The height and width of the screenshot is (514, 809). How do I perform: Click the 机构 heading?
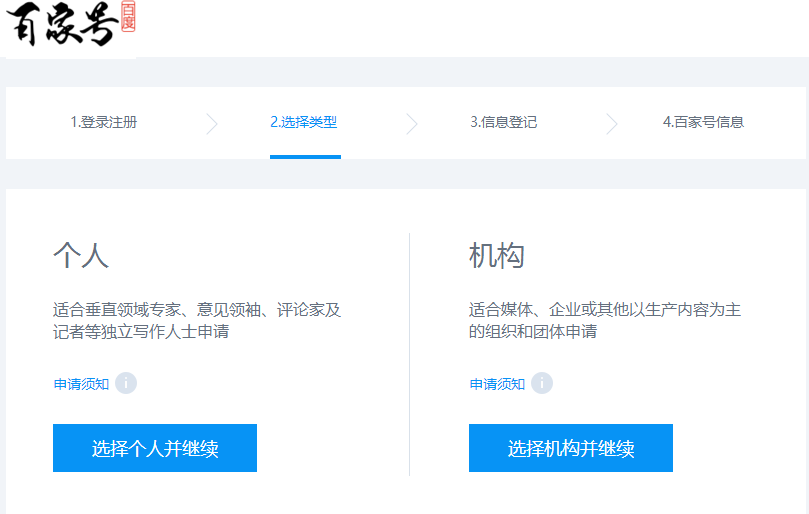click(497, 255)
